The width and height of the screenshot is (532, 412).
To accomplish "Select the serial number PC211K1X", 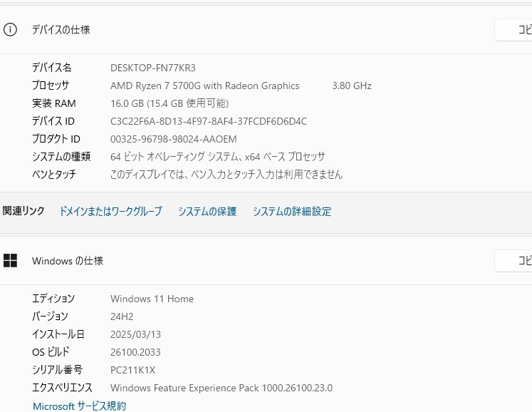I will [132, 370].
